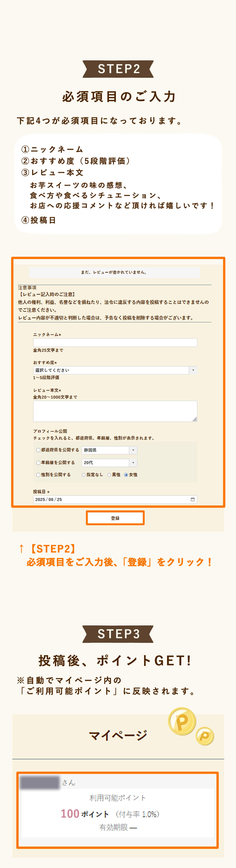Tick the 性別を公開する checkbox

pos(38,475)
